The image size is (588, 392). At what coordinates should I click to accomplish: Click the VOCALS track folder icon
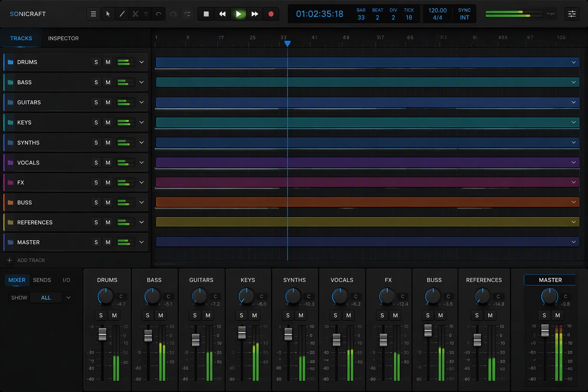(11, 163)
